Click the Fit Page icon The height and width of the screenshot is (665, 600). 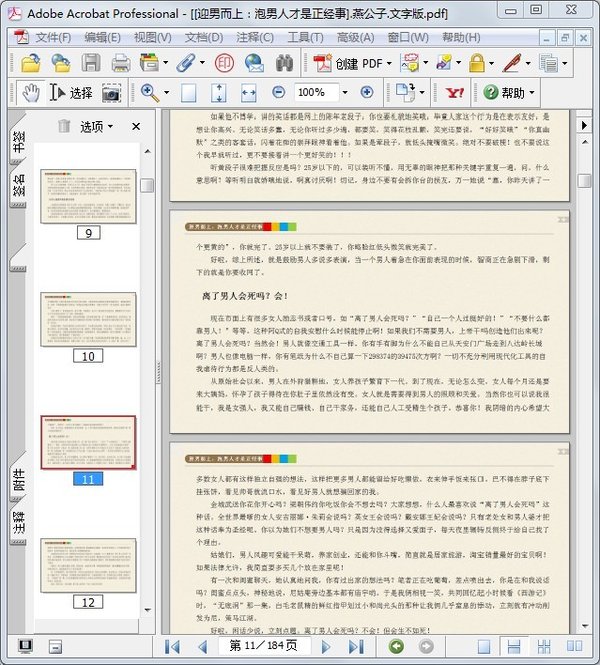[x=219, y=92]
